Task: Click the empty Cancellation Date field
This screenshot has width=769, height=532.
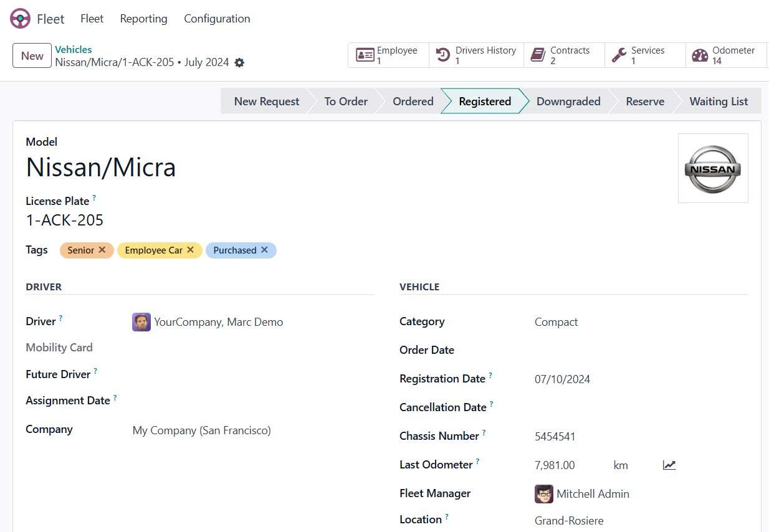Action: point(641,407)
